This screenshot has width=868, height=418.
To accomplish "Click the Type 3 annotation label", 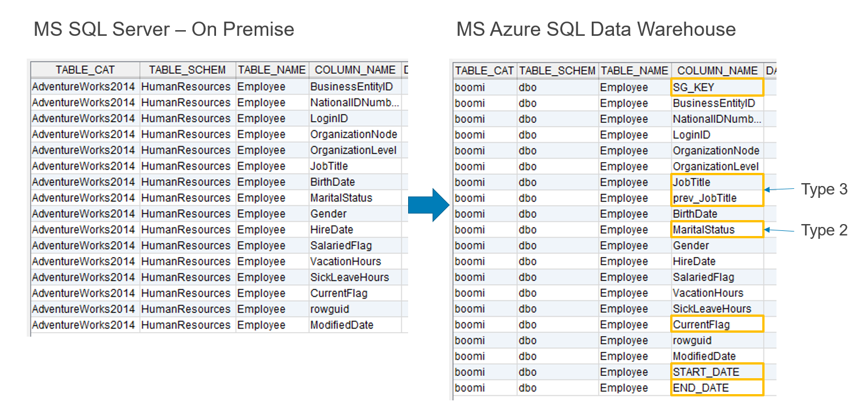I will pos(824,189).
